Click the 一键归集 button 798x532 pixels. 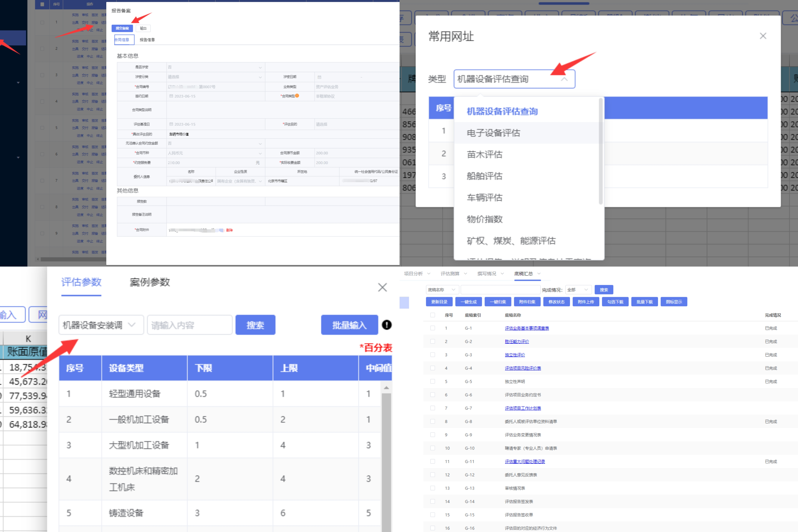[498, 302]
